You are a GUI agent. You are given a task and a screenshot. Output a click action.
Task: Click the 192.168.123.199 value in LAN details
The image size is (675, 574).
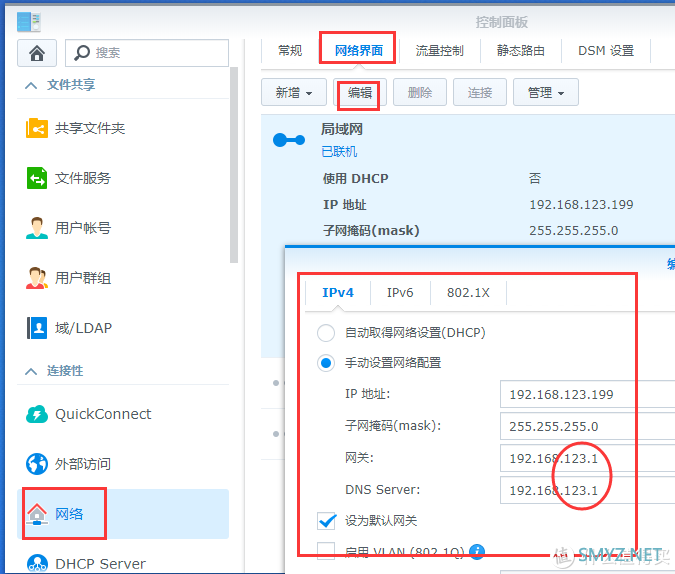click(581, 205)
